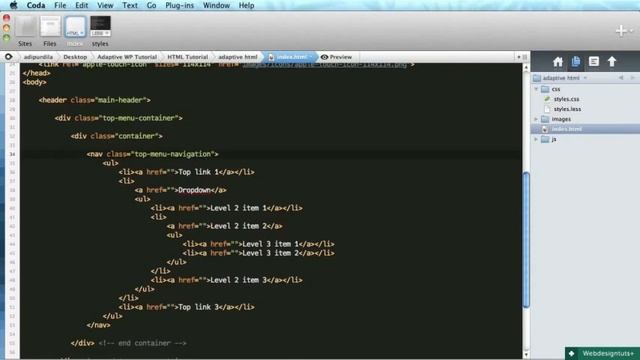The height and width of the screenshot is (360, 640).
Task: Select the js folder row
Action: (x=585, y=139)
